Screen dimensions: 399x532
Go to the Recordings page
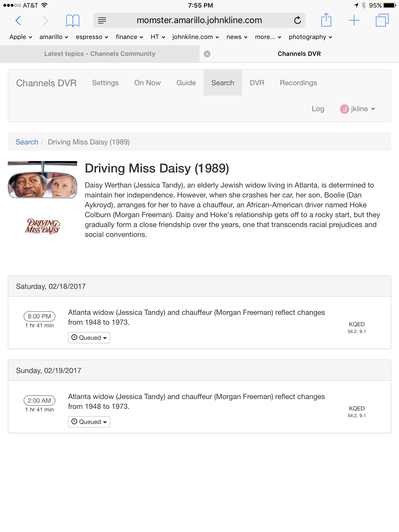pyautogui.click(x=298, y=83)
